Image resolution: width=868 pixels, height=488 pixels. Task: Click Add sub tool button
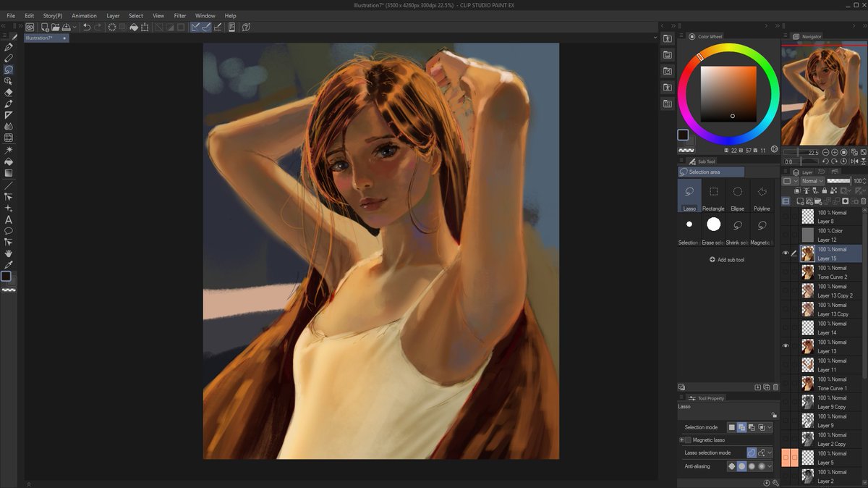tap(726, 259)
